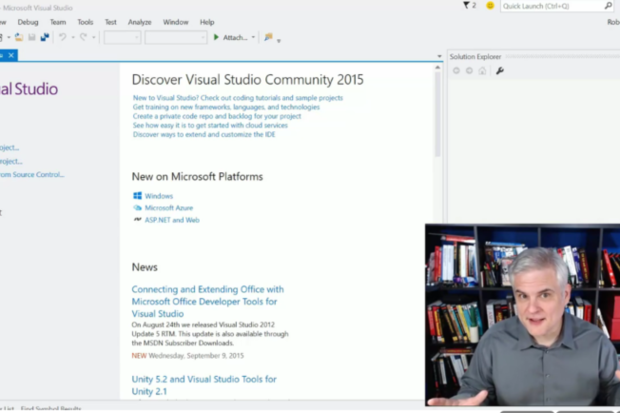Click the ASP.NET icon

pyautogui.click(x=137, y=219)
